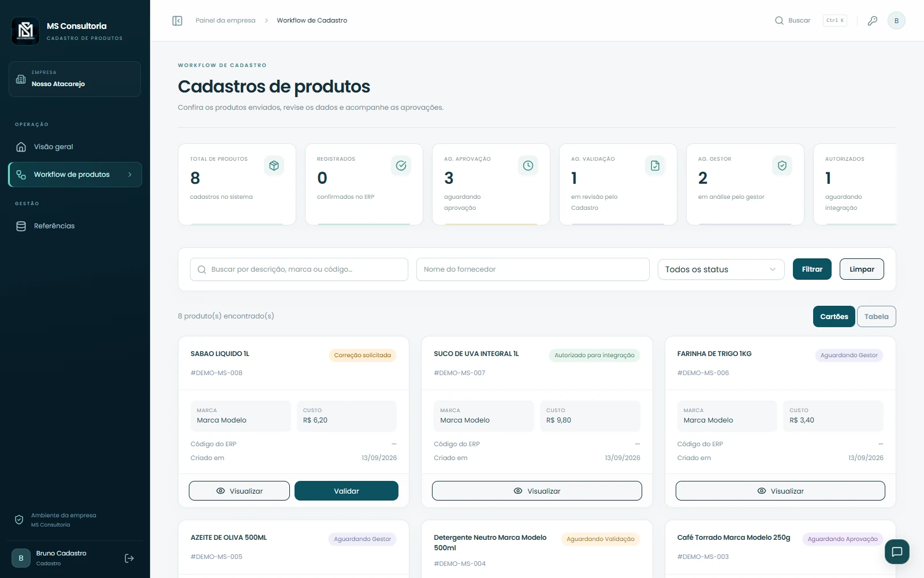Click the MS Consultoria logo
This screenshot has width=924, height=578.
(x=25, y=31)
